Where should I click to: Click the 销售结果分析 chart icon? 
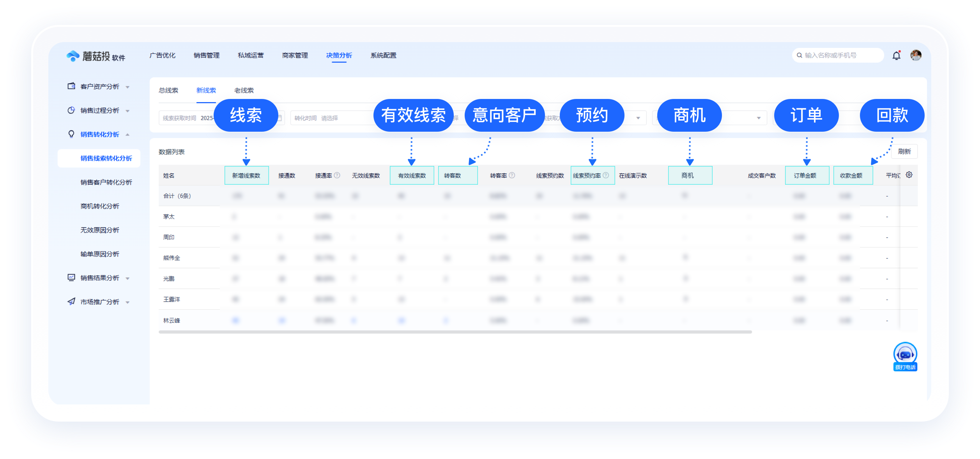tap(71, 278)
